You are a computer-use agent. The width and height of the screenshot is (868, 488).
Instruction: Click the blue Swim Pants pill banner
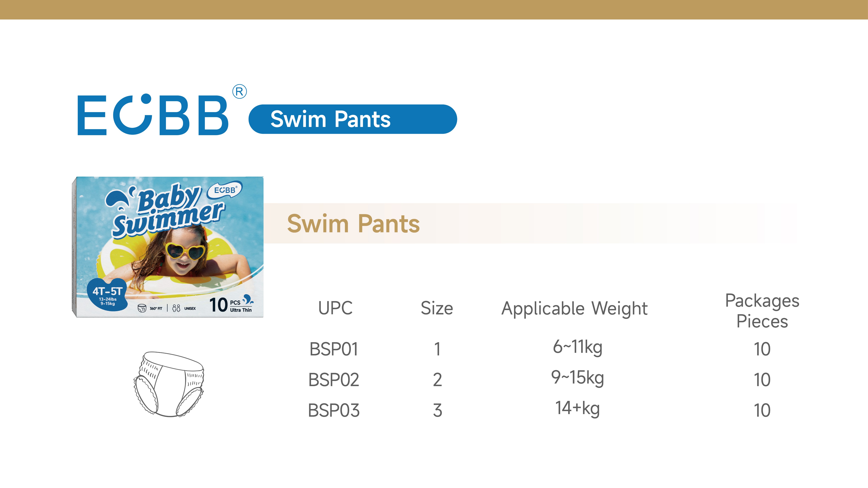[352, 119]
